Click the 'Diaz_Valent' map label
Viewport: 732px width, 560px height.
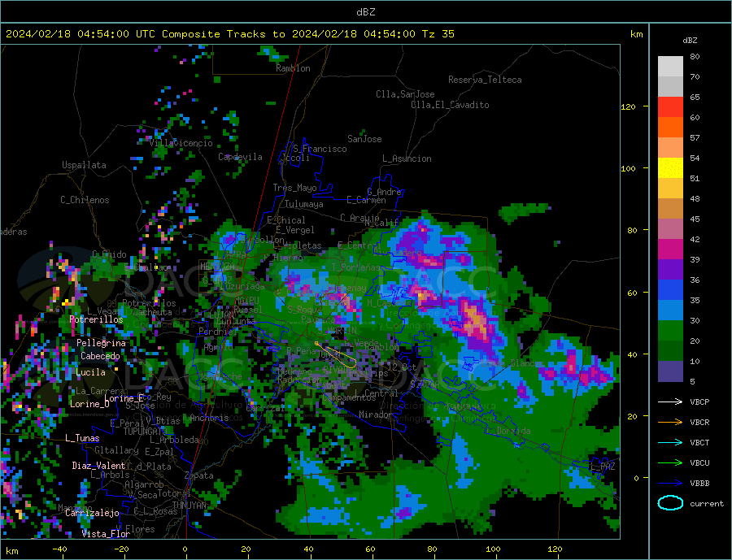(98, 466)
